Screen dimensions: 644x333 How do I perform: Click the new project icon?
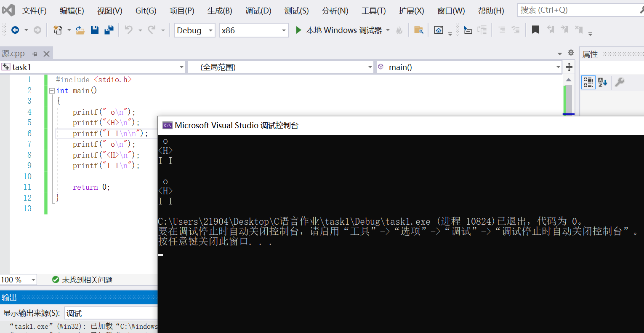(58, 30)
